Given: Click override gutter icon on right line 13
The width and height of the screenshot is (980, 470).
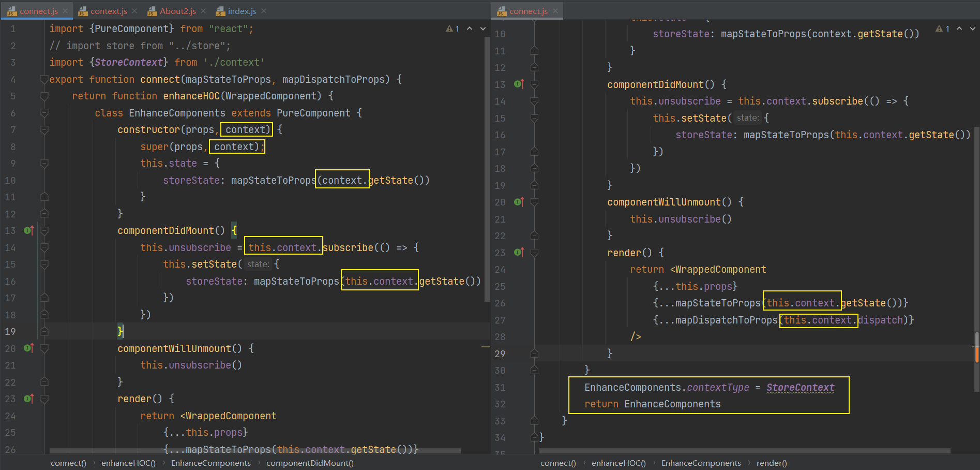Looking at the screenshot, I should tap(519, 84).
